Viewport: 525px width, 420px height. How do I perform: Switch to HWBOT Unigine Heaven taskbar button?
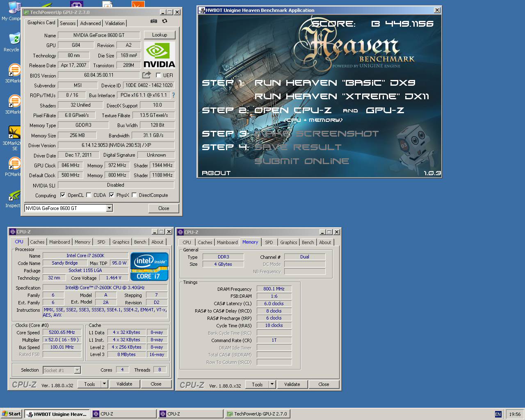pos(57,414)
